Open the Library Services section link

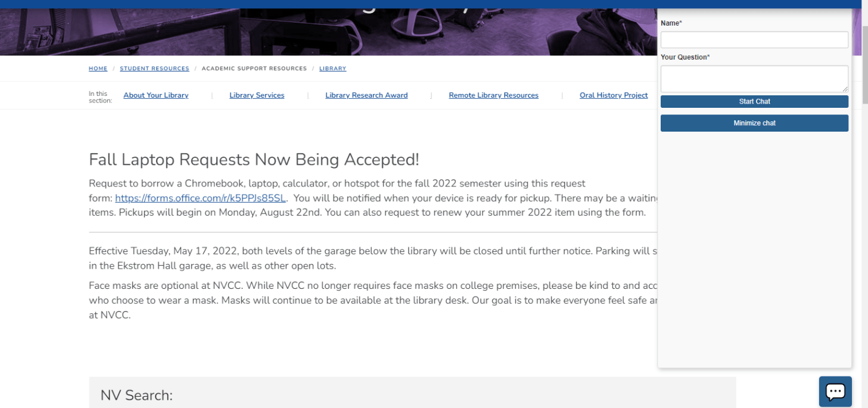tap(257, 95)
